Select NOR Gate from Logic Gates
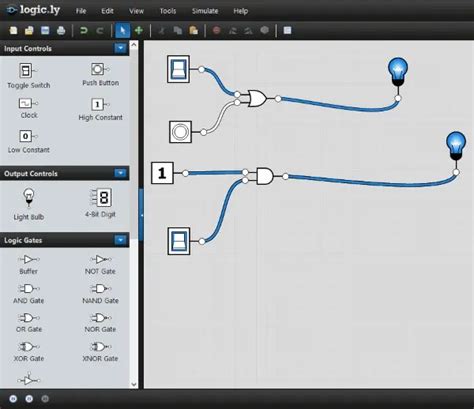Screen dimensions: 474x409 coord(100,322)
